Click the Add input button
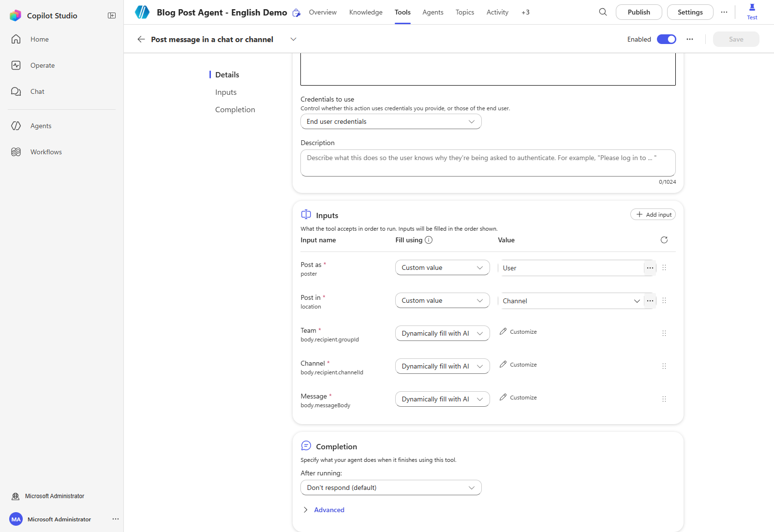774x532 pixels. [x=653, y=214]
